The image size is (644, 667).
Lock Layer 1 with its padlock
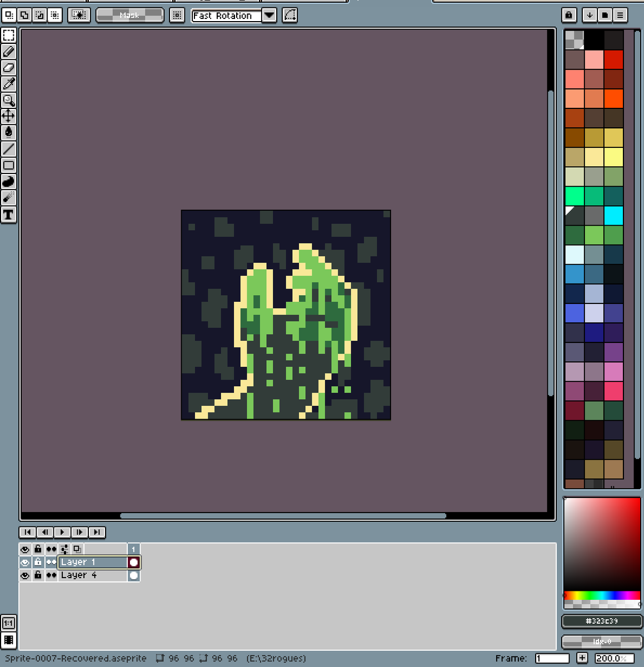coord(38,563)
